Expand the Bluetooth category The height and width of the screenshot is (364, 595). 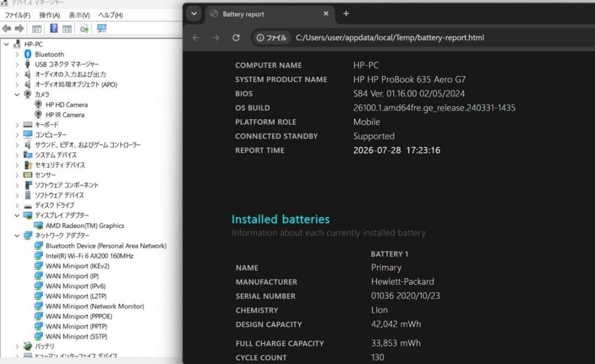click(x=17, y=54)
